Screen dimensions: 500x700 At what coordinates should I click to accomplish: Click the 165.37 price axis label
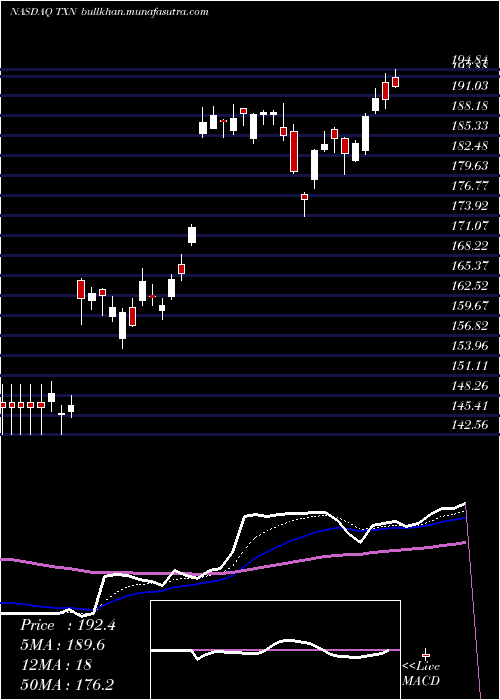(x=469, y=266)
